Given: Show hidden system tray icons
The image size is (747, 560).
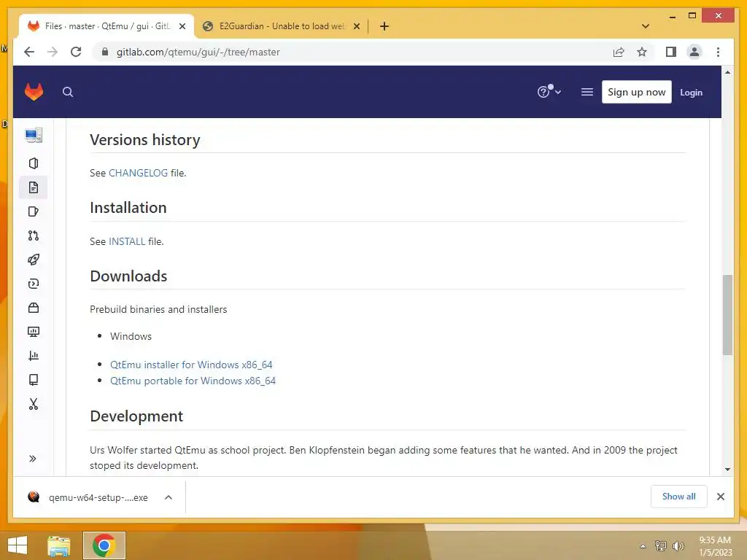Looking at the screenshot, I should point(643,546).
